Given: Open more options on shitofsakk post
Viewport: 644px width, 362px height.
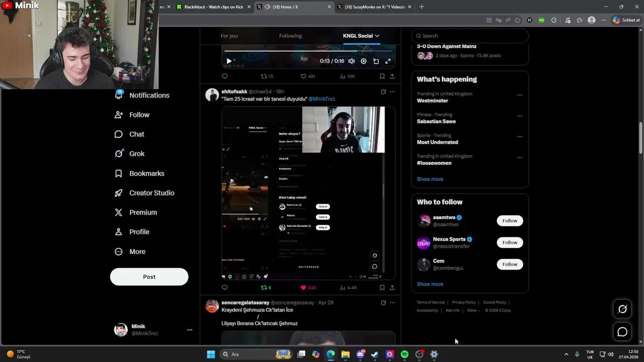Looking at the screenshot, I should tap(392, 92).
